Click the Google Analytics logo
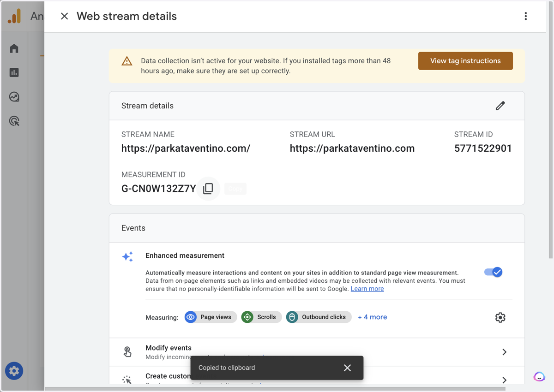The width and height of the screenshot is (554, 392). (x=14, y=16)
